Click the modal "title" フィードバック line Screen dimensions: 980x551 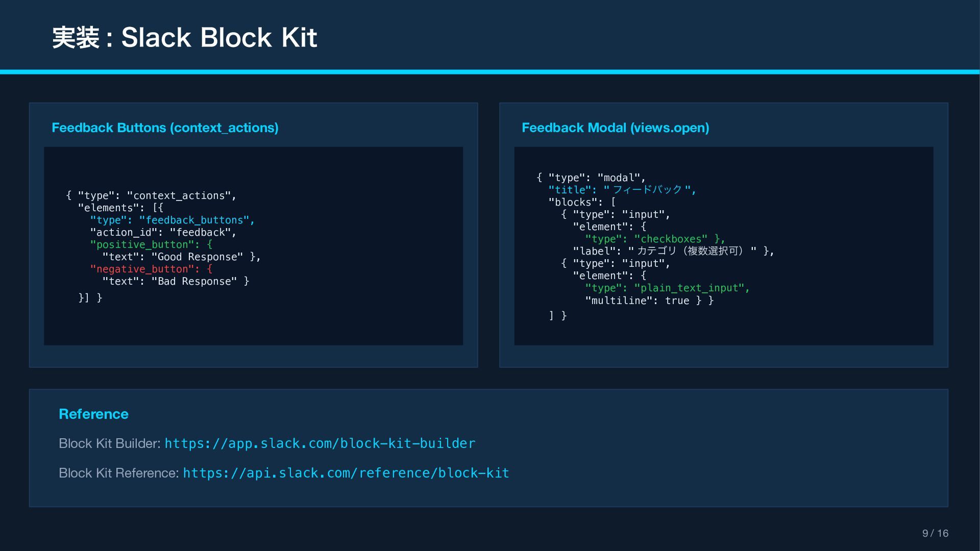622,190
